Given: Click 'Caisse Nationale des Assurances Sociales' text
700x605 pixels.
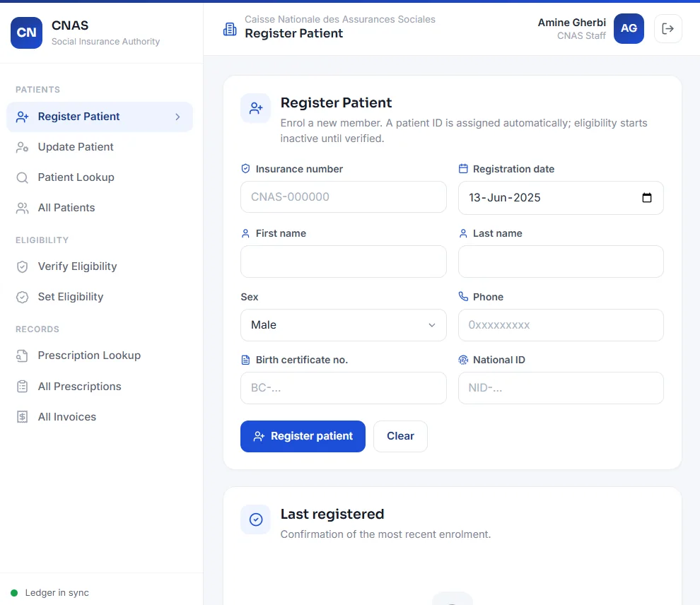Looking at the screenshot, I should coord(339,19).
